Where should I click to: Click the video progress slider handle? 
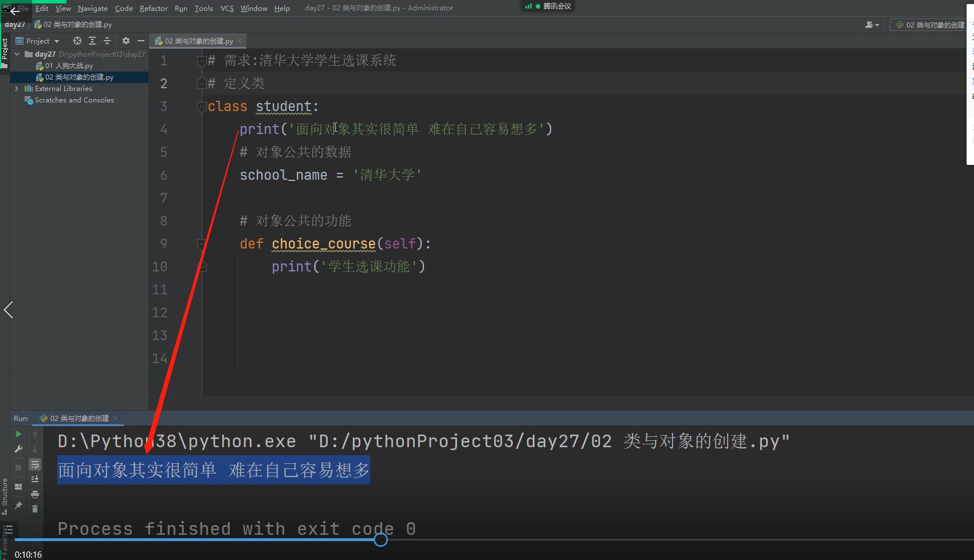coord(381,539)
